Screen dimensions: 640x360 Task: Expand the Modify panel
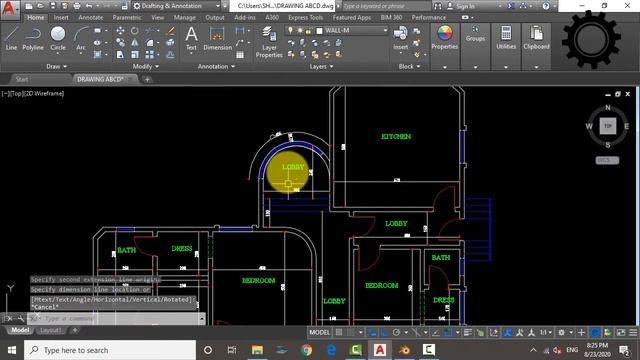coord(146,66)
